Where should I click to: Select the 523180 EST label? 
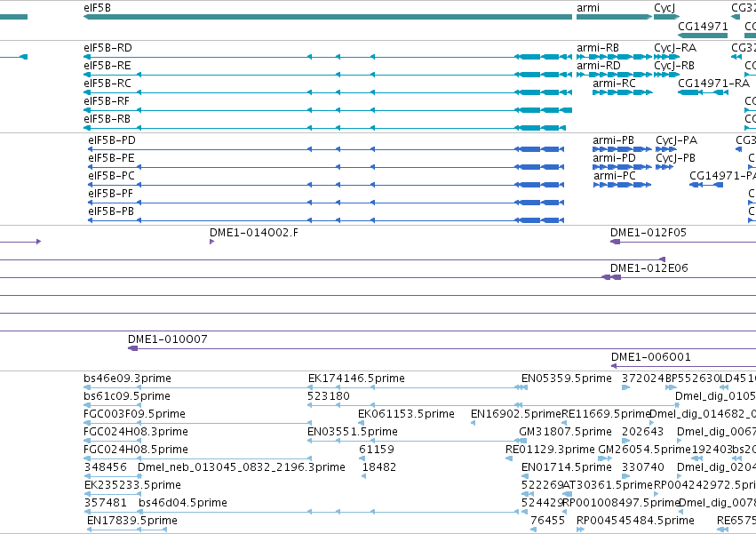(x=329, y=396)
